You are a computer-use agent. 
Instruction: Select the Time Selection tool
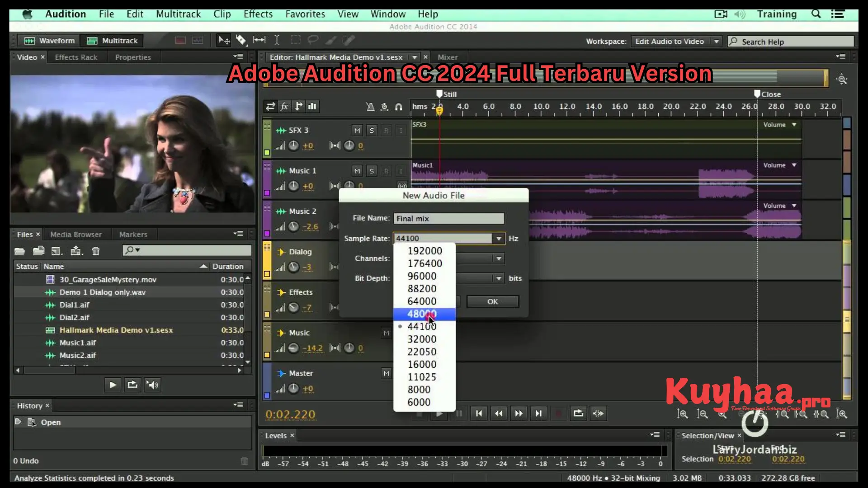277,41
